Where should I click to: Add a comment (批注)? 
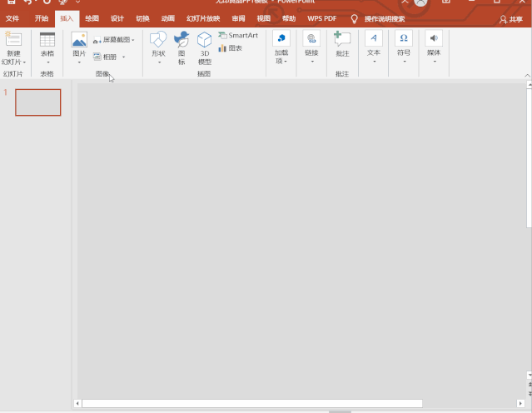tap(342, 39)
